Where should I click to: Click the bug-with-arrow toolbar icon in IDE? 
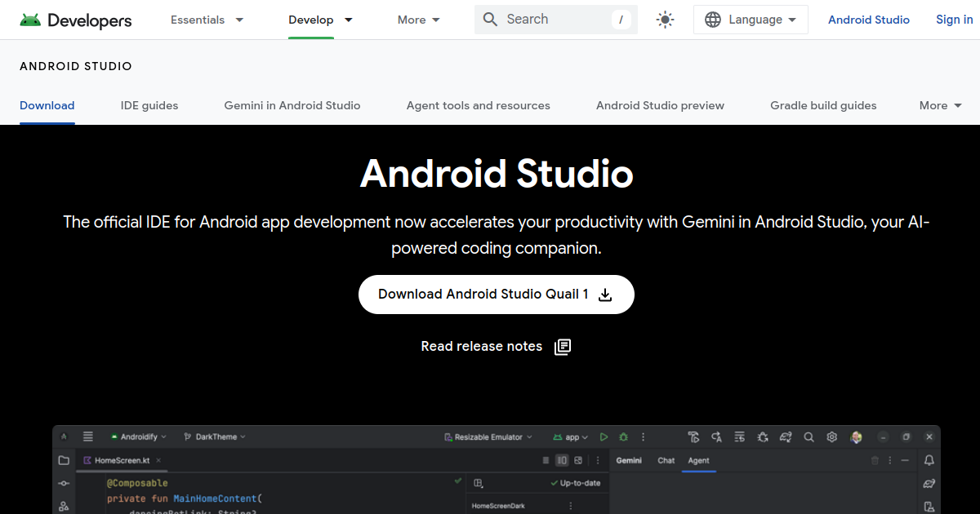coord(763,437)
